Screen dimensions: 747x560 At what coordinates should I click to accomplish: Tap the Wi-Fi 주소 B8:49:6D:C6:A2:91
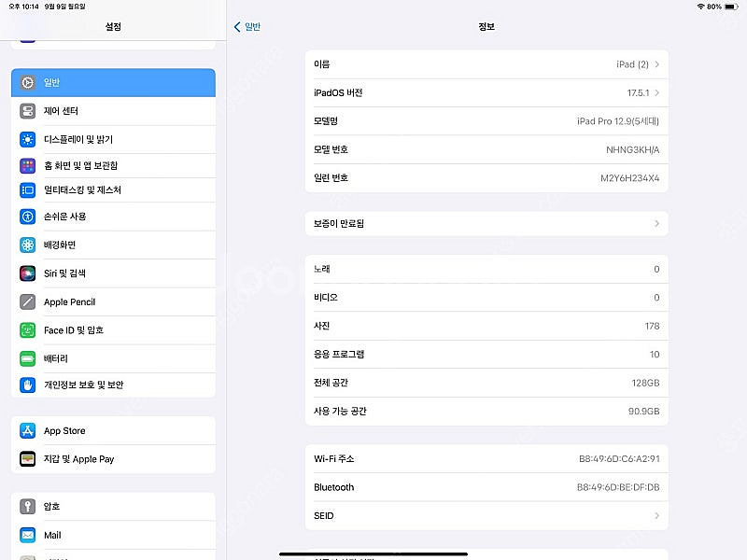[x=619, y=458]
